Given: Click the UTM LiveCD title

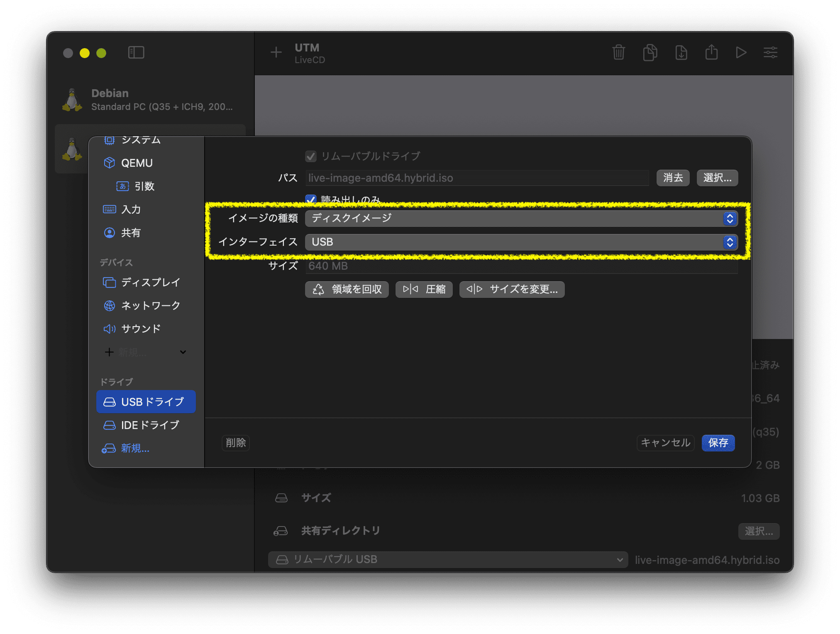Looking at the screenshot, I should 310,53.
